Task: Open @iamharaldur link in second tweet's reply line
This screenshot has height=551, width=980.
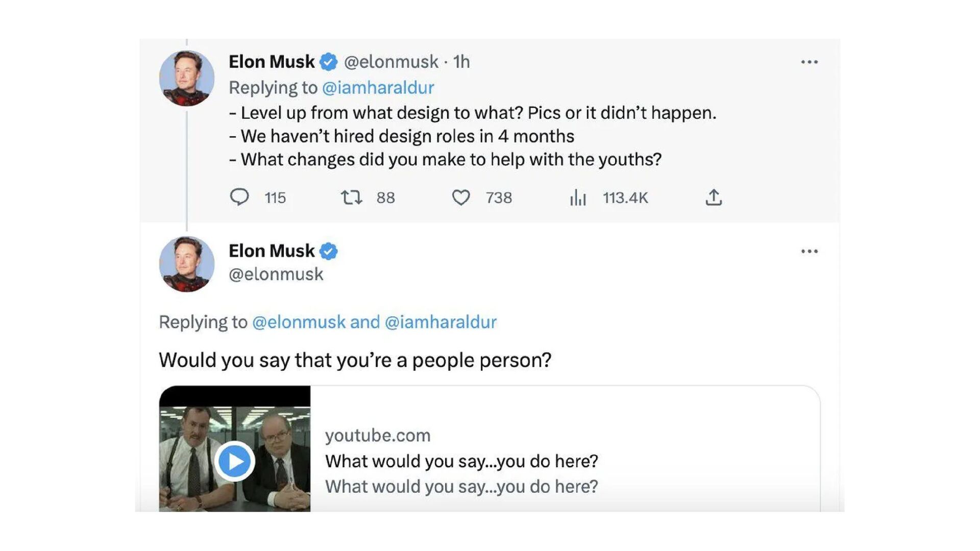Action: pyautogui.click(x=440, y=322)
